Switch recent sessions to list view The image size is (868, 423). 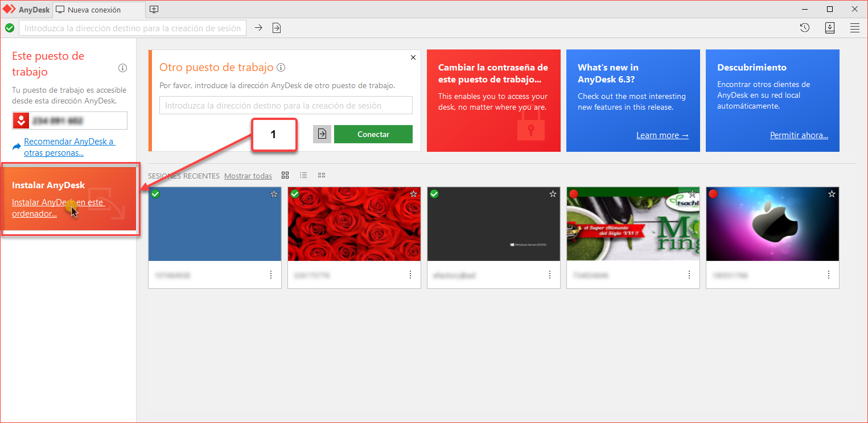click(303, 175)
